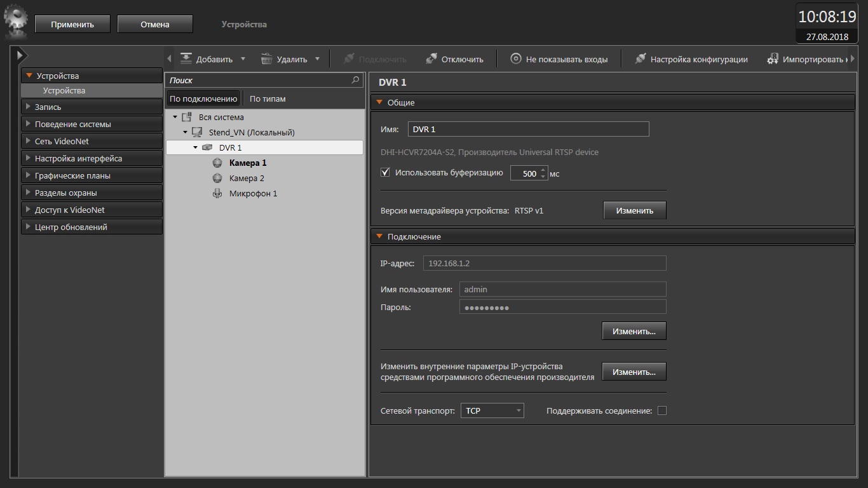Collapse the 'Общие' section
Image resolution: width=868 pixels, height=488 pixels.
click(380, 102)
